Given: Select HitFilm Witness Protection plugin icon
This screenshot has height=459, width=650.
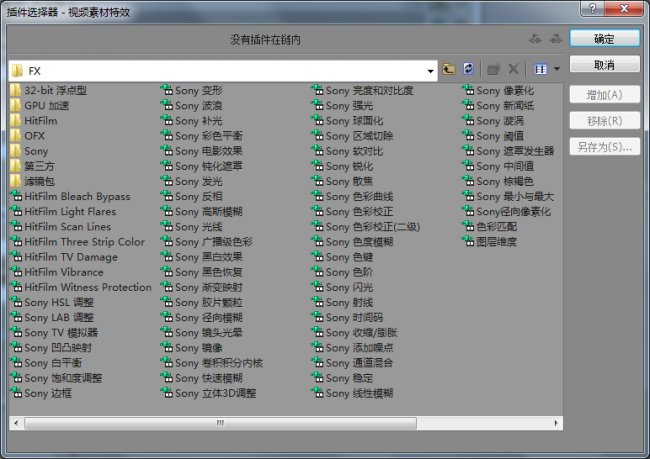Looking at the screenshot, I should coord(16,287).
